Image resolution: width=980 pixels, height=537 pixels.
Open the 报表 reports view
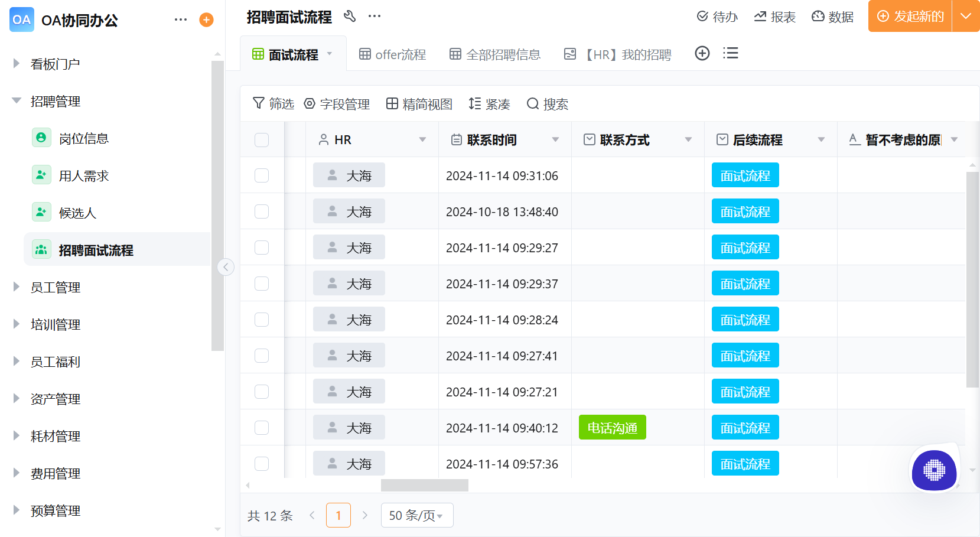pyautogui.click(x=774, y=17)
